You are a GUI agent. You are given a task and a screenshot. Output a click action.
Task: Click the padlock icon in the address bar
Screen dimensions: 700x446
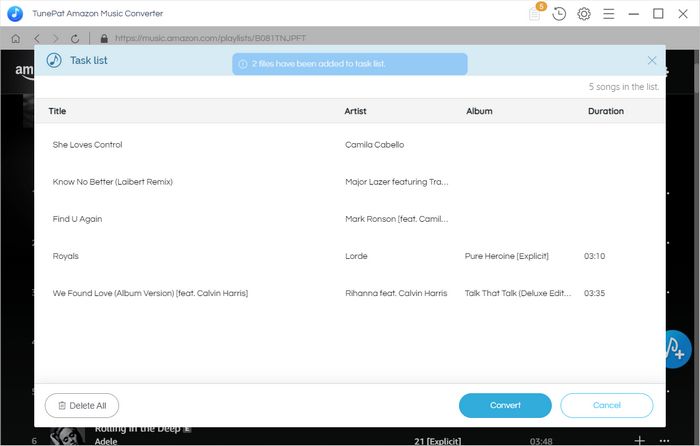coord(104,38)
